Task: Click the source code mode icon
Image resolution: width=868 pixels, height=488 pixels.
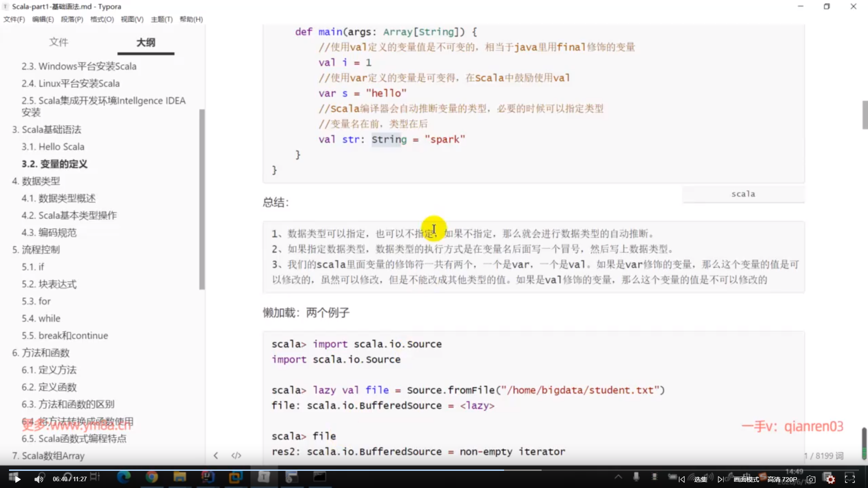Action: [236, 455]
